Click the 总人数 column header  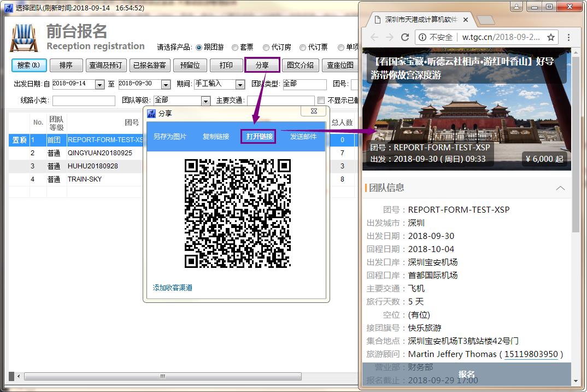[x=342, y=122]
